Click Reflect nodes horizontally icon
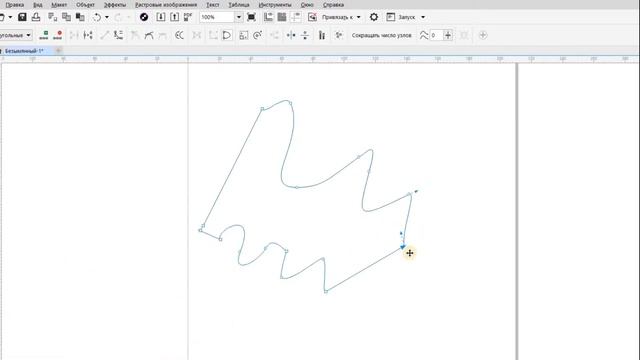 [x=291, y=35]
